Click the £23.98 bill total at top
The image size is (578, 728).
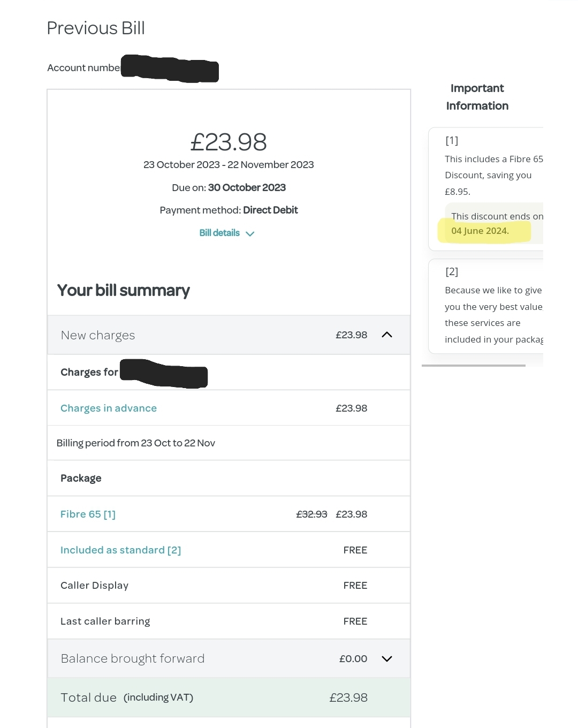[229, 141]
